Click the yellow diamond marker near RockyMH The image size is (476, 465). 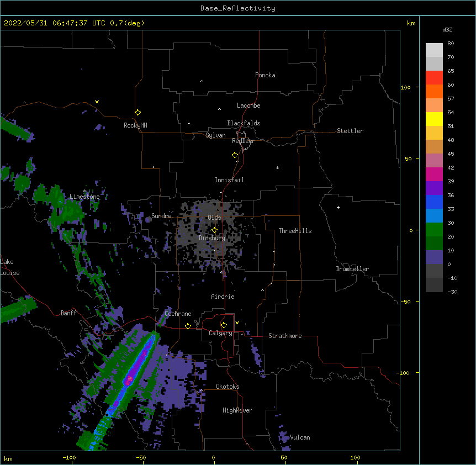[x=137, y=113]
